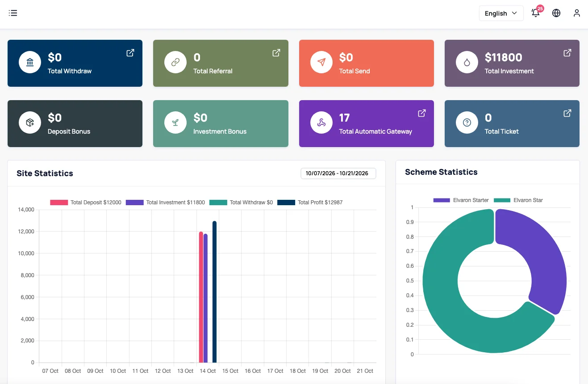Click the pink Total Deposit bar

pos(201,297)
